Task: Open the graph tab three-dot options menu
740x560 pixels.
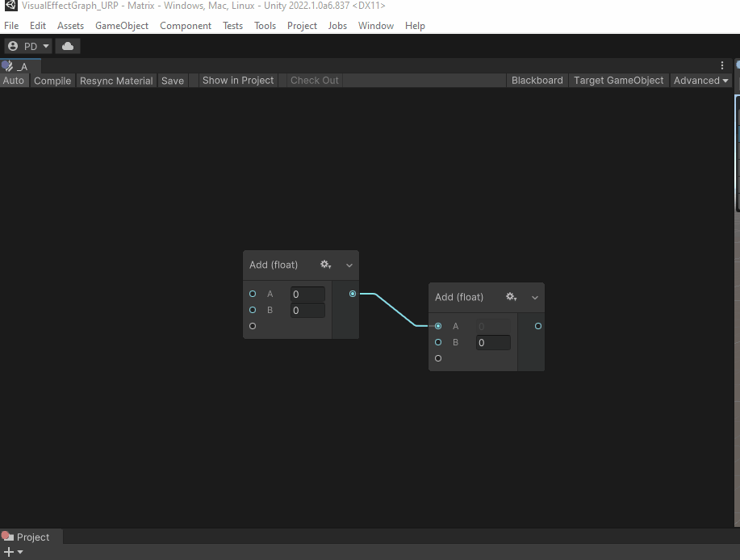Action: (722, 65)
